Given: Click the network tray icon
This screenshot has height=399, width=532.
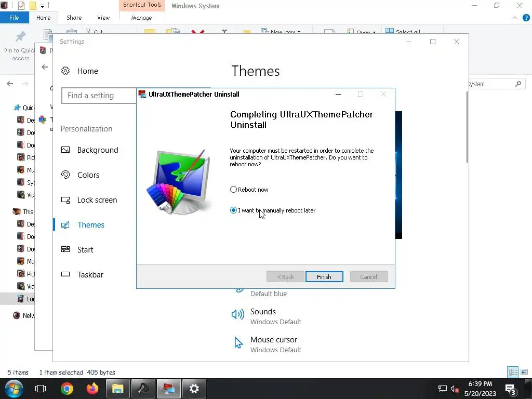Looking at the screenshot, I should (x=443, y=389).
